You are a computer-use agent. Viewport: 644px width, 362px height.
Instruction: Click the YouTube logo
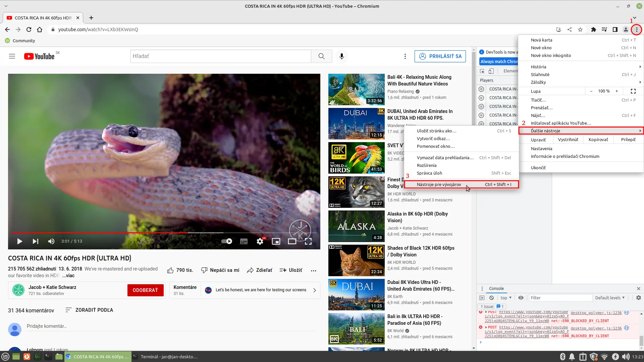point(39,56)
